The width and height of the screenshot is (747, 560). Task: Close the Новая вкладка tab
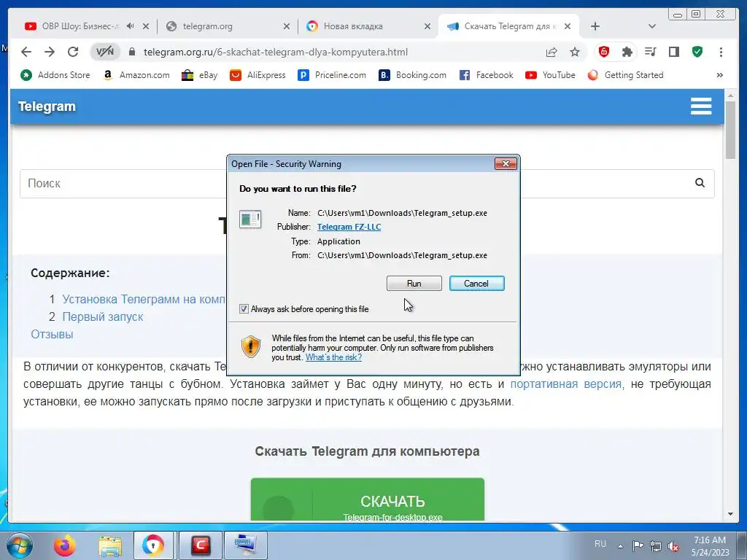[427, 26]
